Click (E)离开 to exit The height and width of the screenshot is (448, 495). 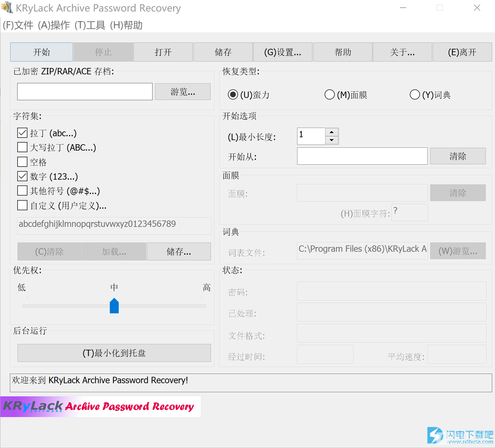pyautogui.click(x=462, y=52)
